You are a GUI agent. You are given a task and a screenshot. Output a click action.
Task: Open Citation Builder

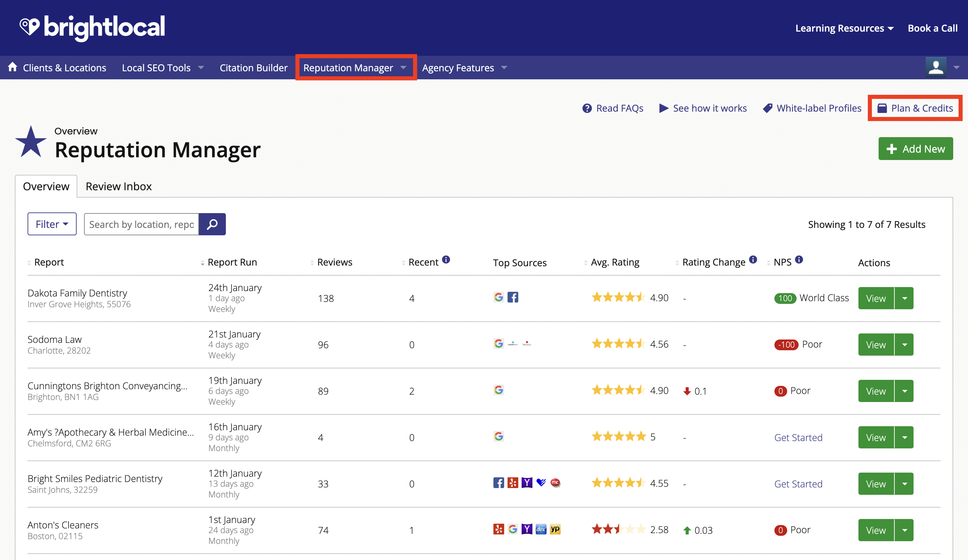coord(253,68)
